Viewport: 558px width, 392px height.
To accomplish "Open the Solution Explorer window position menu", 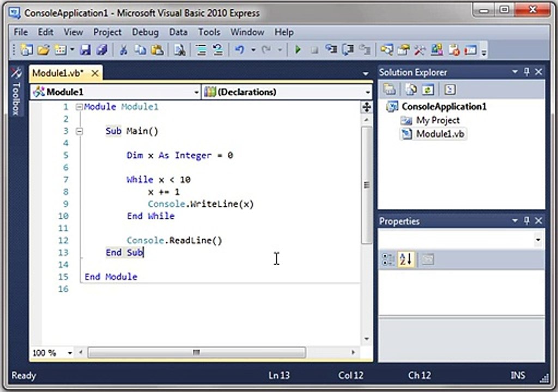I will (514, 72).
